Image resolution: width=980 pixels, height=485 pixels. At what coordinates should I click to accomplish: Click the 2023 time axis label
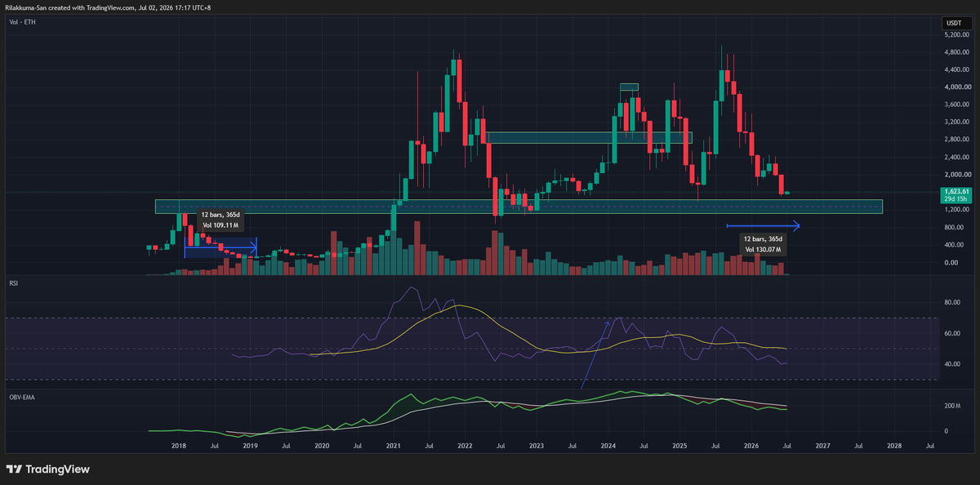(x=537, y=447)
